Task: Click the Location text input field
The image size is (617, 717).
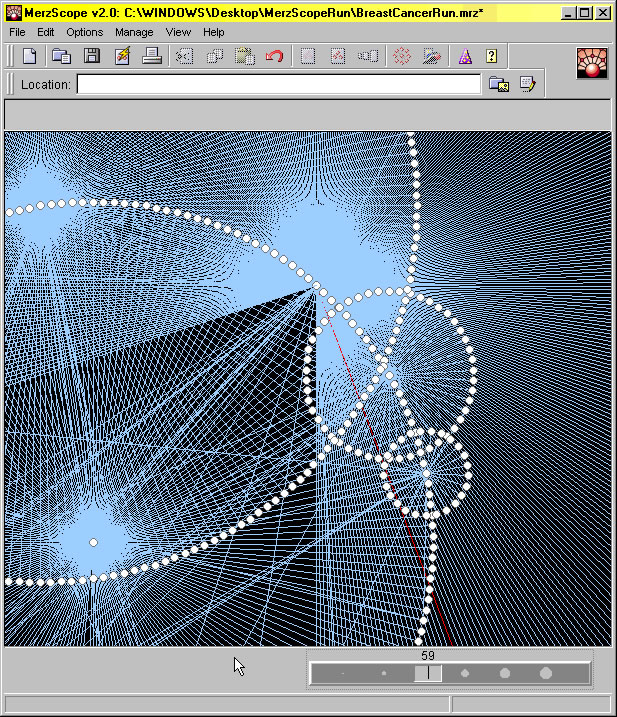Action: (x=278, y=85)
